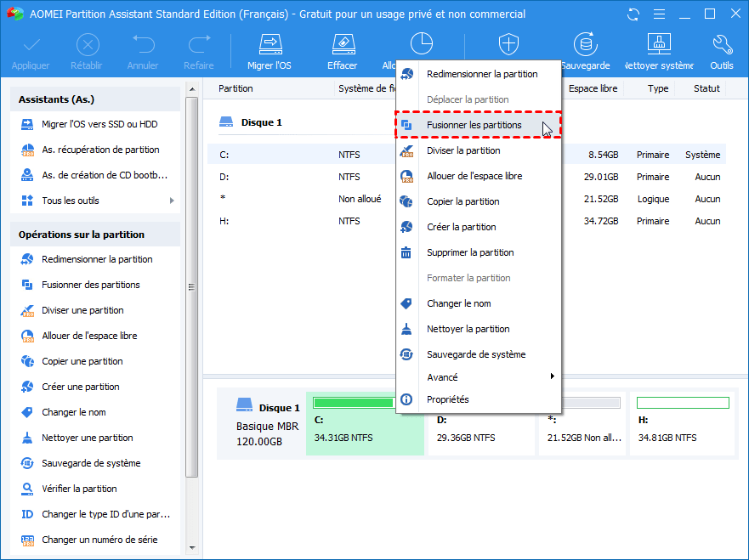The width and height of the screenshot is (749, 560).
Task: Click the sidebar vertical scrollbar thumb
Action: (x=192, y=287)
